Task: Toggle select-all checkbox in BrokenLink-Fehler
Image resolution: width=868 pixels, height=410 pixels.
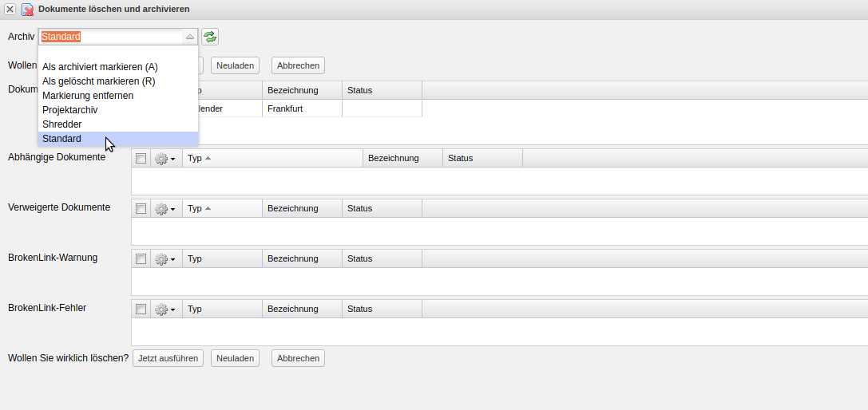Action: 141,309
